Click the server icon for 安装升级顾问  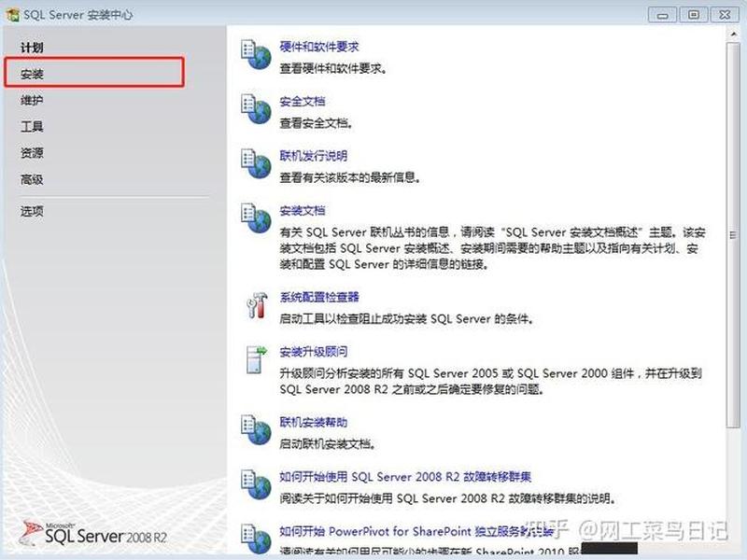click(257, 359)
